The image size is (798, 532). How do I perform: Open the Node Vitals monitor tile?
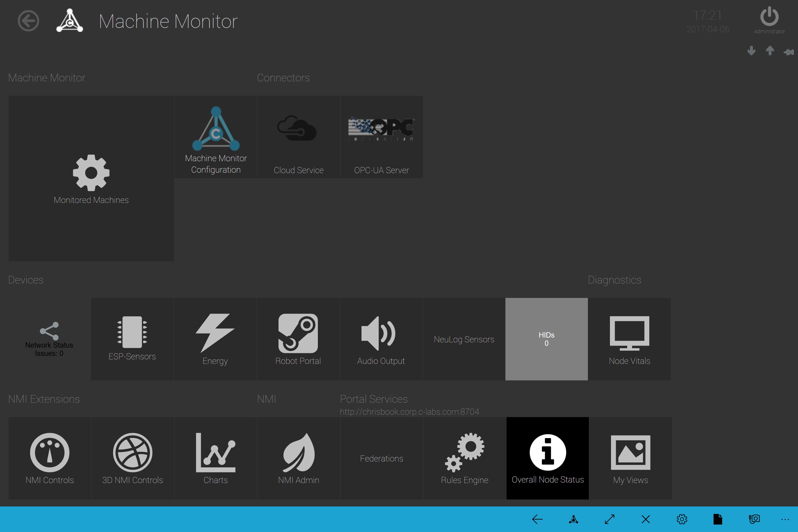[629, 339]
